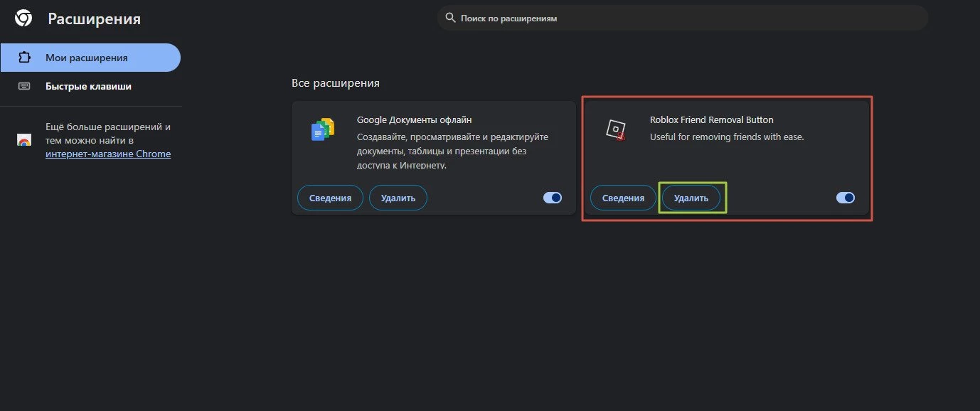Disable the Google Документы офлайн extension toggle
Image resolution: width=980 pixels, height=411 pixels.
pos(553,198)
